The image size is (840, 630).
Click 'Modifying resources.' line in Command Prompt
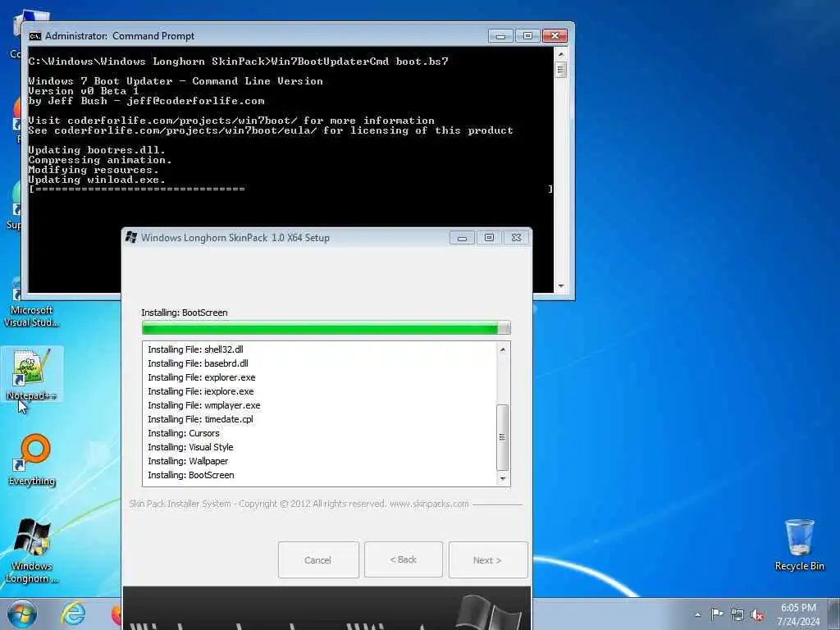94,170
